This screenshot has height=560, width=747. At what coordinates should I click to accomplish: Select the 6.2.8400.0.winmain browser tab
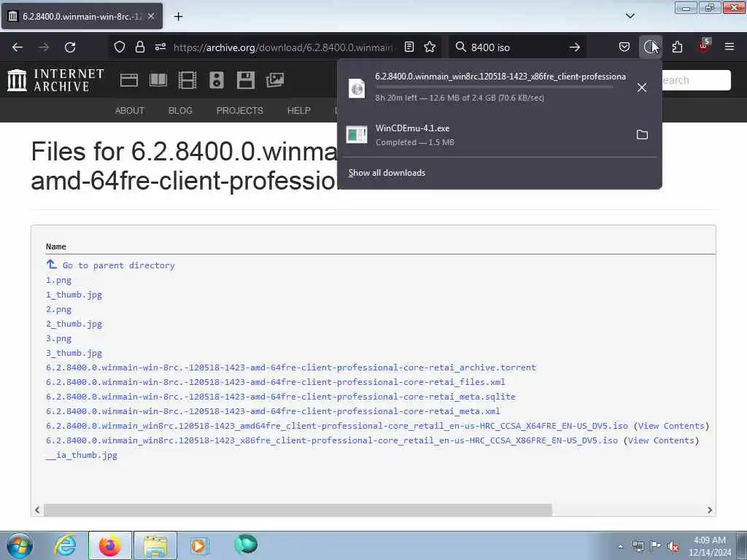pos(82,16)
